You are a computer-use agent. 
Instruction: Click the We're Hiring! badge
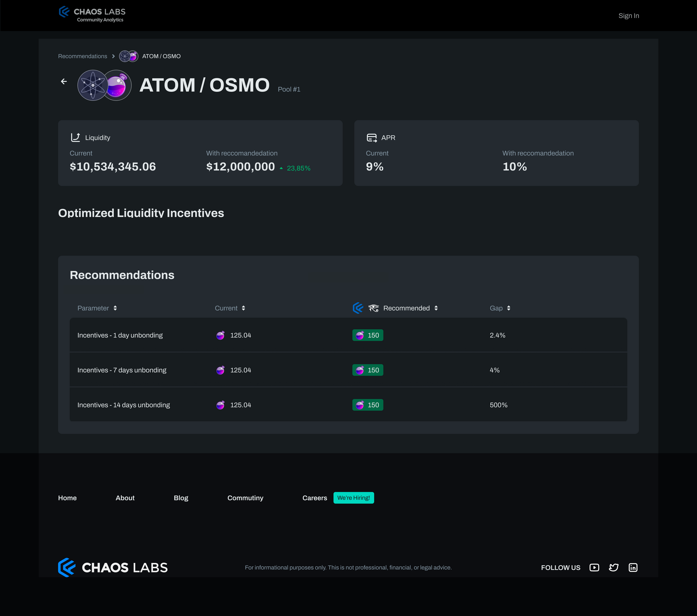click(353, 498)
